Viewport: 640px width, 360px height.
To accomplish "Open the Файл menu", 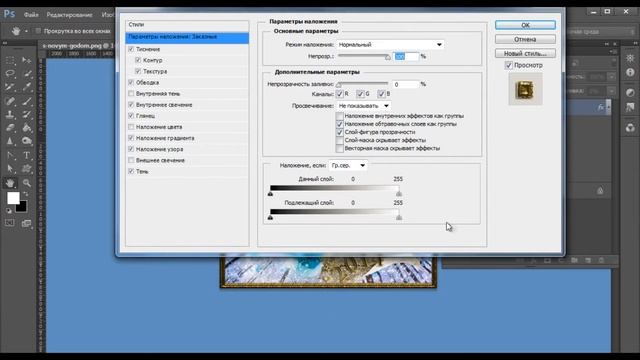I will tap(31, 15).
